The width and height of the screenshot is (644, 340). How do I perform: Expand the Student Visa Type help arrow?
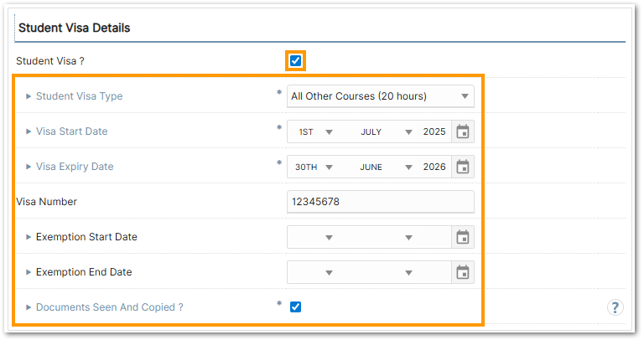(x=29, y=96)
